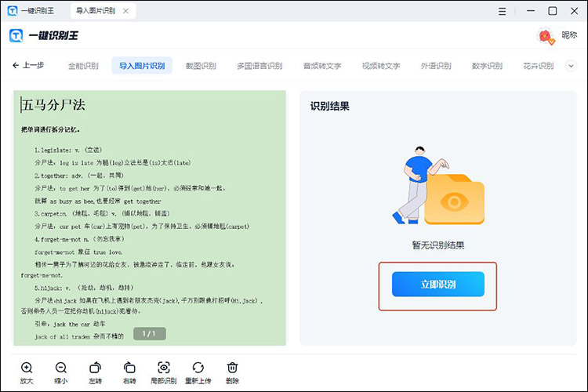
Task: Open the hamburger menu in title bar
Action: click(502, 11)
